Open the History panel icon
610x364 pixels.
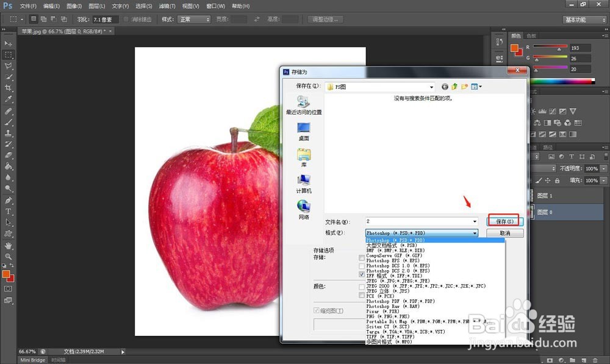pyautogui.click(x=500, y=43)
